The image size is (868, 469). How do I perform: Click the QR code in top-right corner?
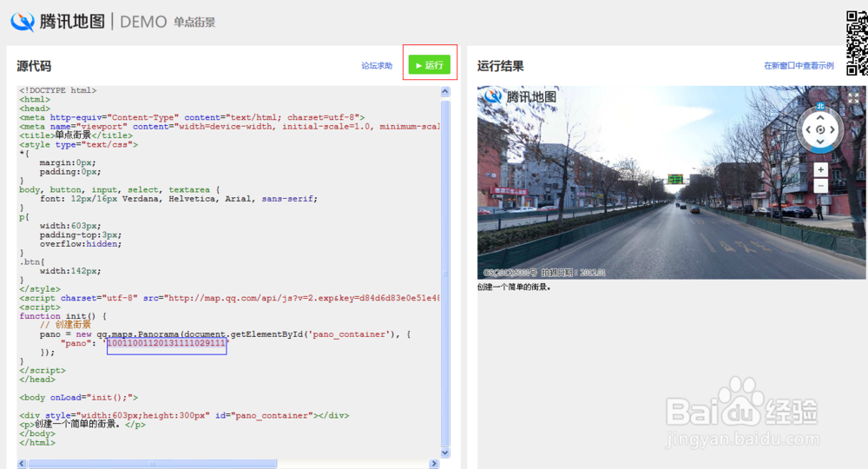857,43
